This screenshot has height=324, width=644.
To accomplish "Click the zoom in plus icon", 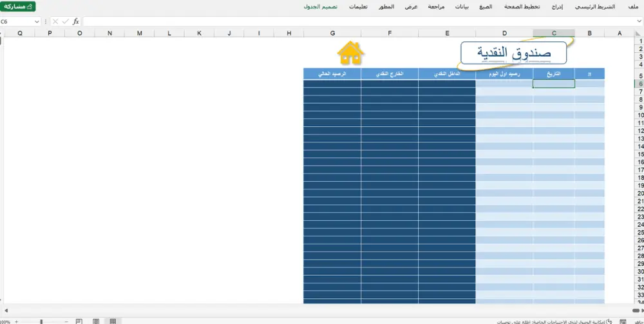I will pyautogui.click(x=17, y=322).
